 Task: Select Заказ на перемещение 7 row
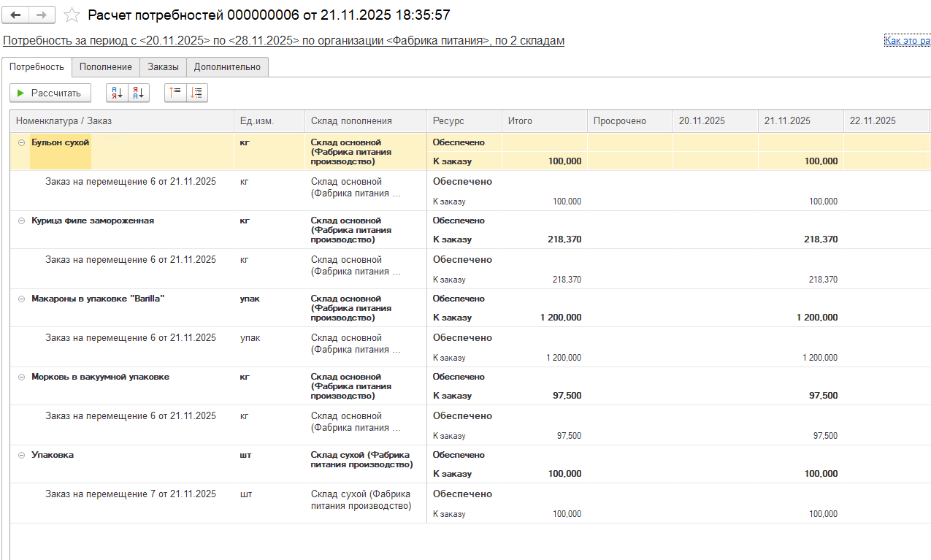coord(131,494)
